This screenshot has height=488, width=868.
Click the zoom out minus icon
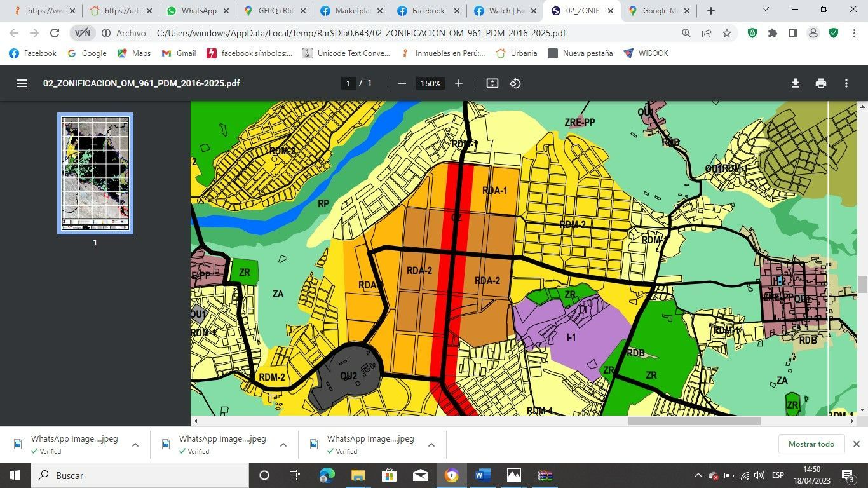coord(402,83)
